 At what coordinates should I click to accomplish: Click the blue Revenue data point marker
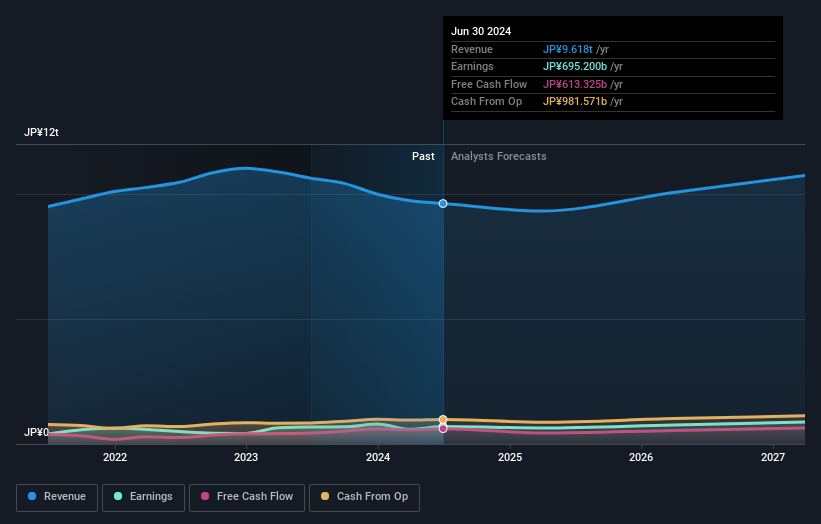[x=443, y=204]
